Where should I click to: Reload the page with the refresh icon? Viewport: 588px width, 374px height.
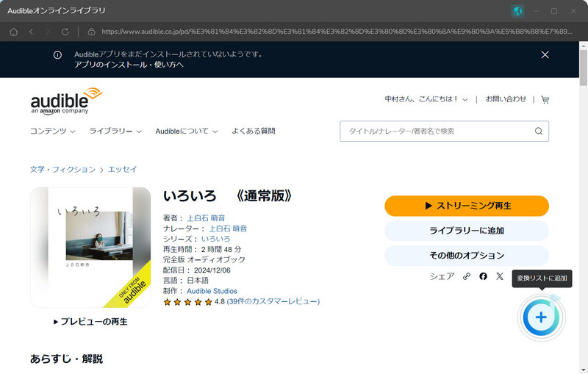[x=65, y=32]
